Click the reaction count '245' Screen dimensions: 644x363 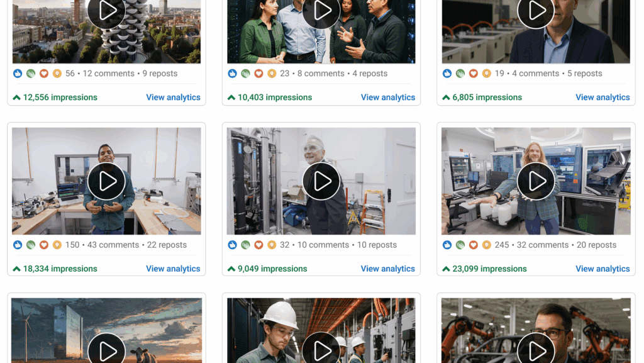502,245
